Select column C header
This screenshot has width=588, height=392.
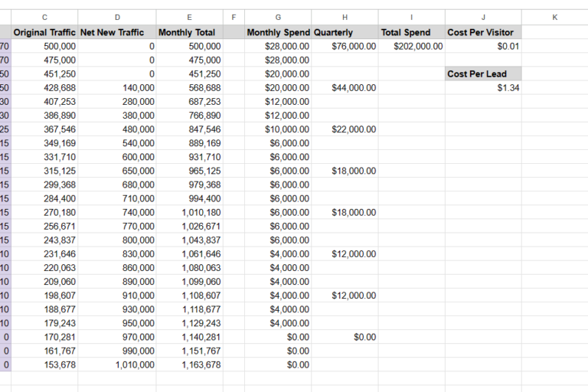click(x=44, y=17)
